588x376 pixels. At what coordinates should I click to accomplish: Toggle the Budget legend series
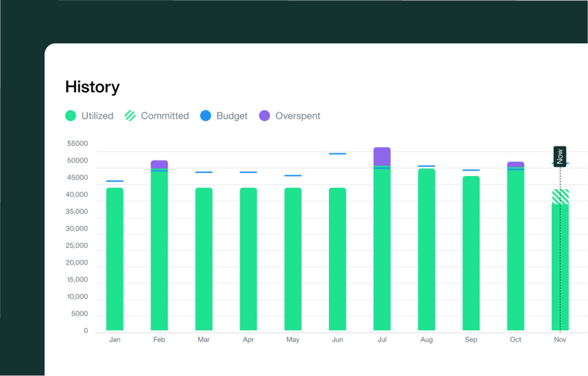coord(224,116)
